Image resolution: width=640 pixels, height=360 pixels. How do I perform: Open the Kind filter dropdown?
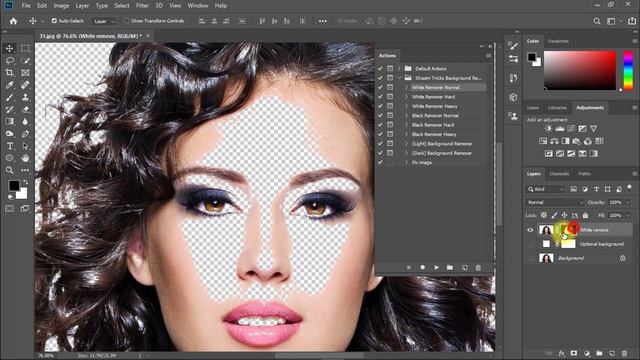(546, 189)
